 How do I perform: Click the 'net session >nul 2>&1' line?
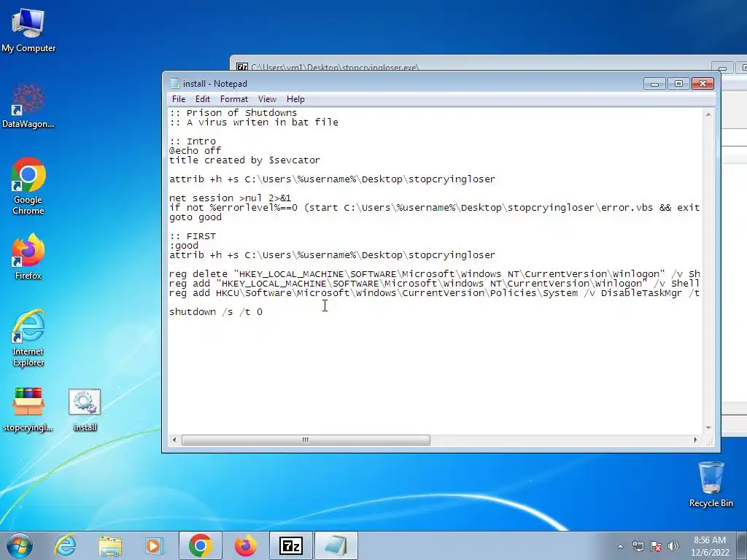230,198
